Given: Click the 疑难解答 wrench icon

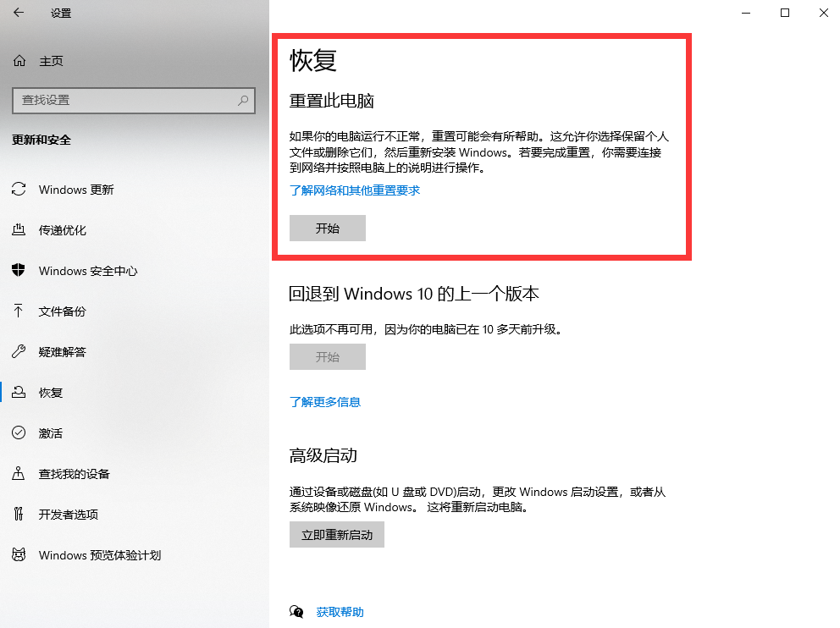Looking at the screenshot, I should tap(19, 352).
